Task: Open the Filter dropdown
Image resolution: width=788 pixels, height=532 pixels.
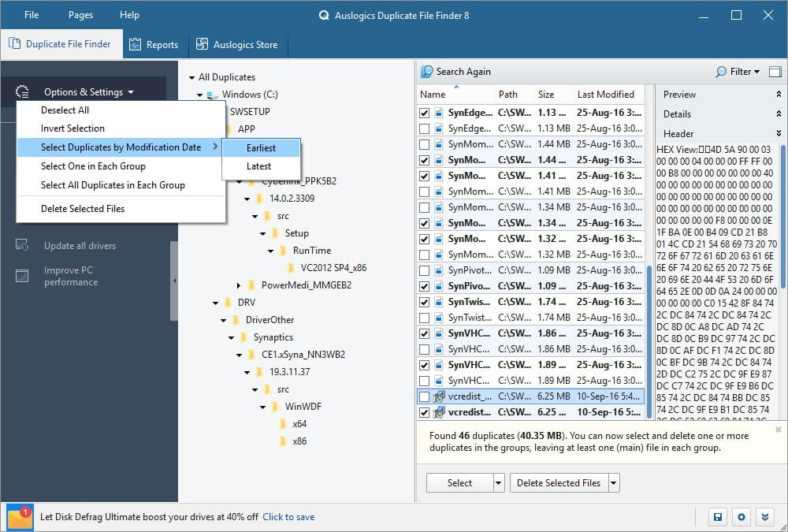Action: [738, 72]
